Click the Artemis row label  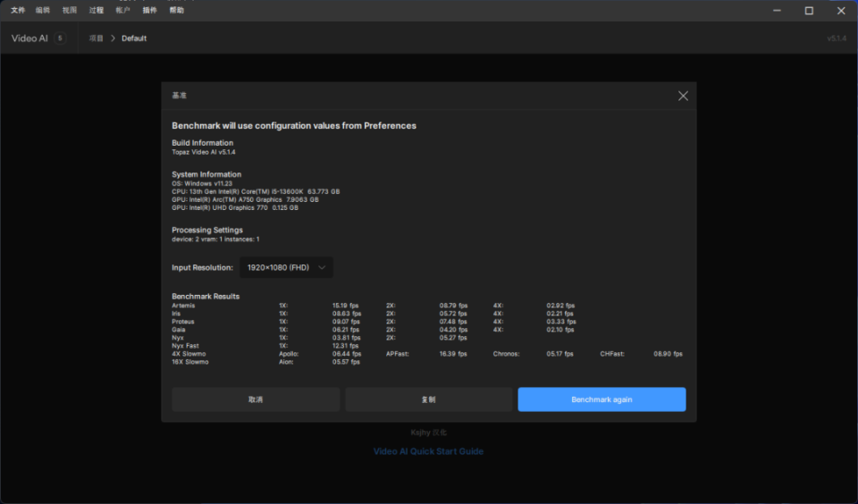click(x=183, y=306)
